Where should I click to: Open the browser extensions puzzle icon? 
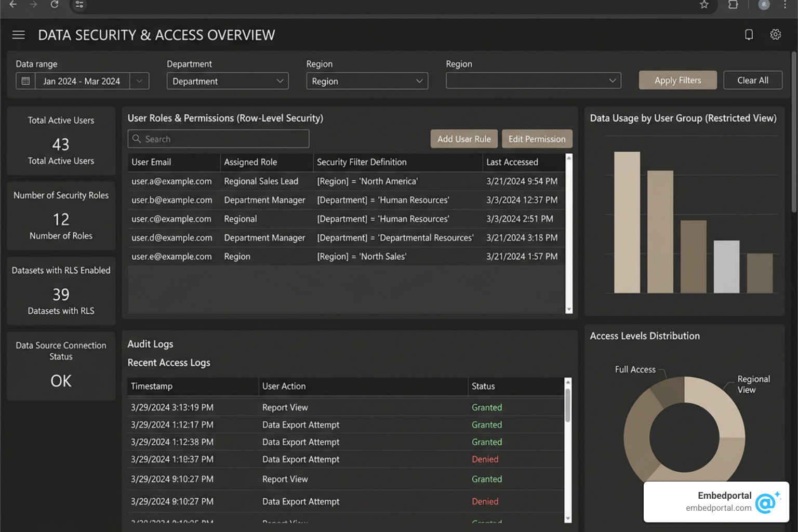[733, 5]
